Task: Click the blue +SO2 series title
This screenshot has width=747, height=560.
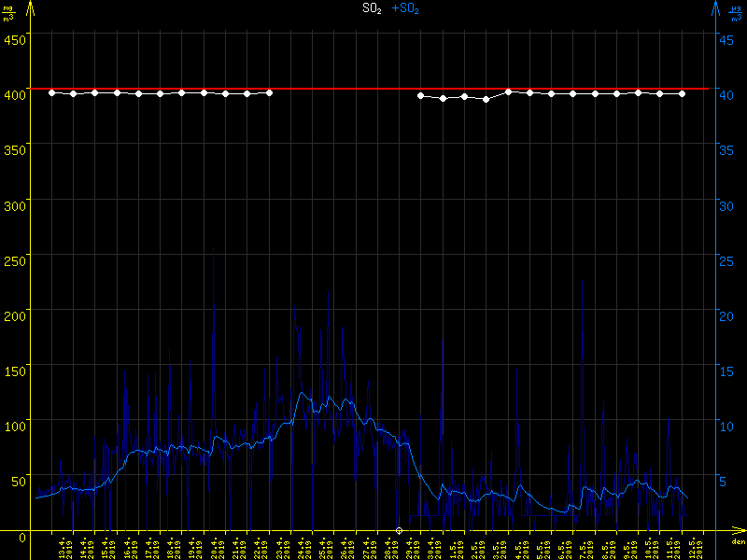Action: [406, 8]
